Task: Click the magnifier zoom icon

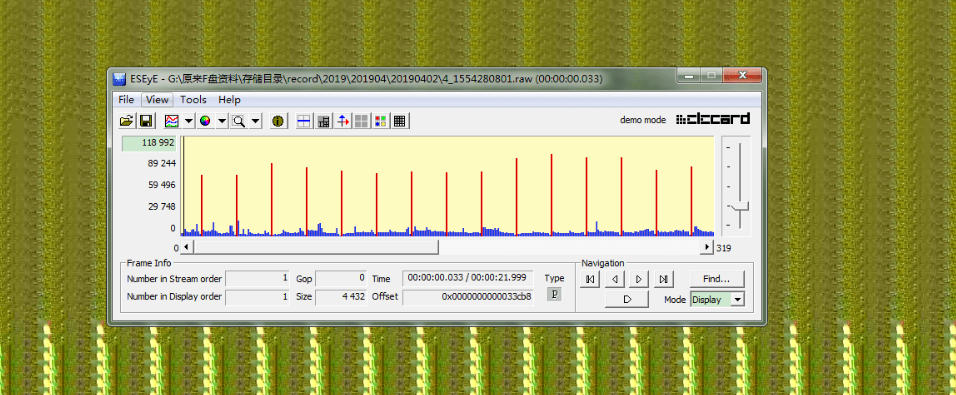Action: [239, 121]
